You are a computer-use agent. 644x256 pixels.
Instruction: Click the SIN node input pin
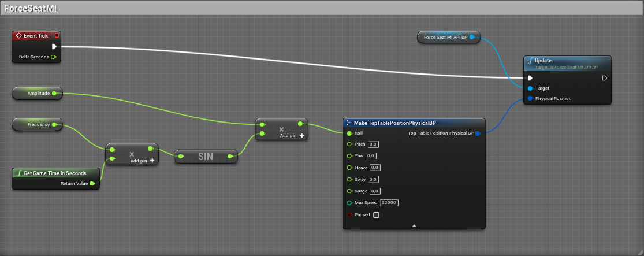coord(181,156)
